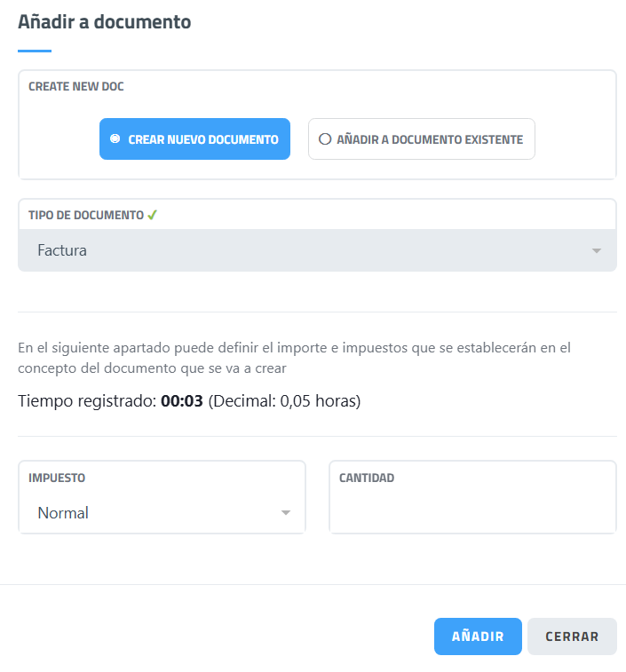Click the Tiempo registrado label text
This screenshot has width=626, height=672.
[87, 401]
